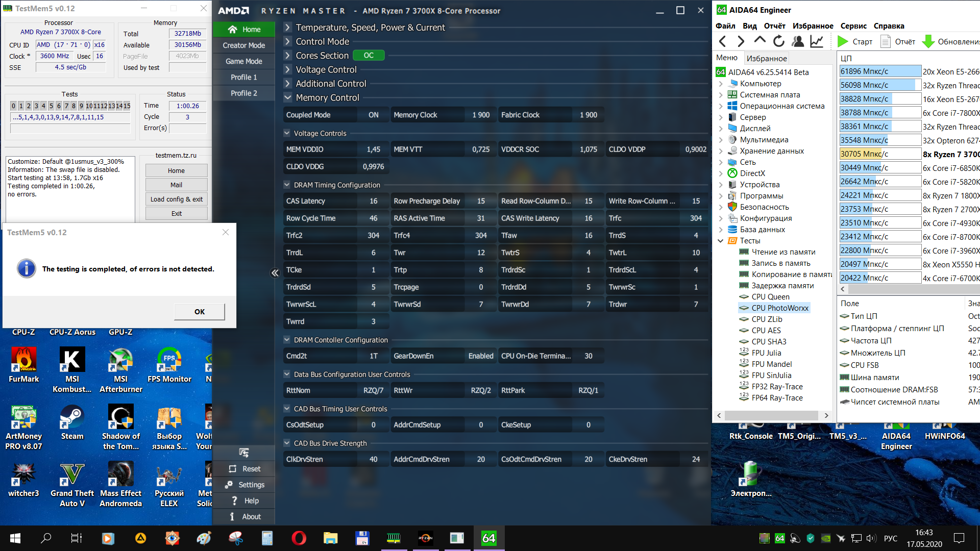The height and width of the screenshot is (551, 980).
Task: Toggle Coupled Mode ON setting
Action: (x=373, y=115)
